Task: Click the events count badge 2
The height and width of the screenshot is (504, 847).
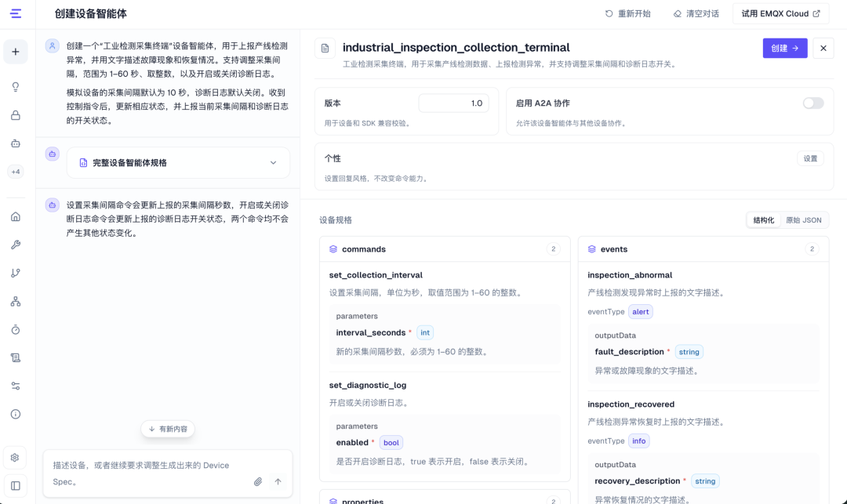Action: point(812,248)
